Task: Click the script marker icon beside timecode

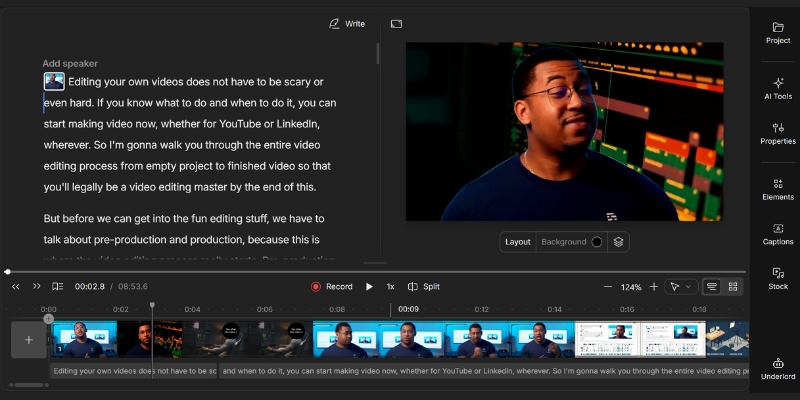Action: click(x=58, y=287)
